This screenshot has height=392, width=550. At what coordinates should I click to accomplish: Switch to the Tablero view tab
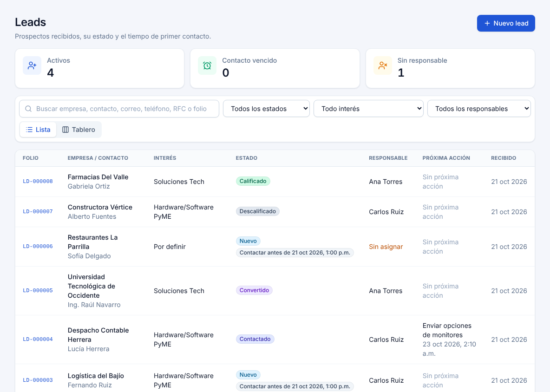point(79,130)
